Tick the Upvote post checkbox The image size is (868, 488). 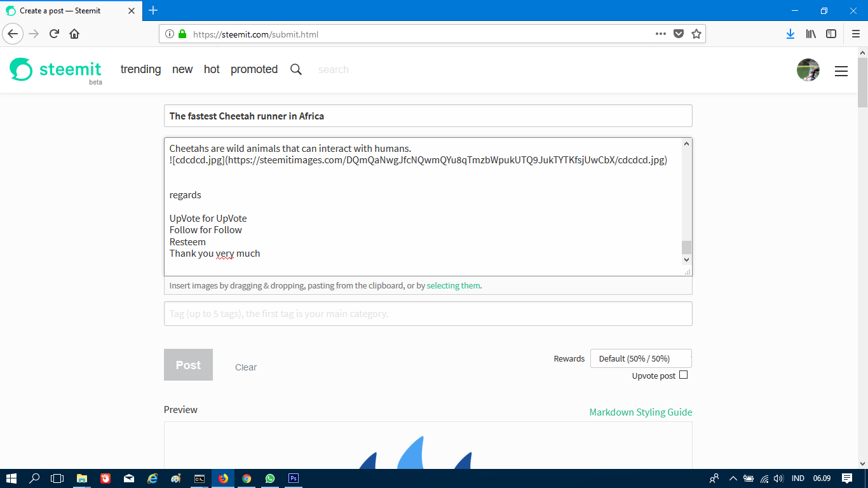[684, 375]
